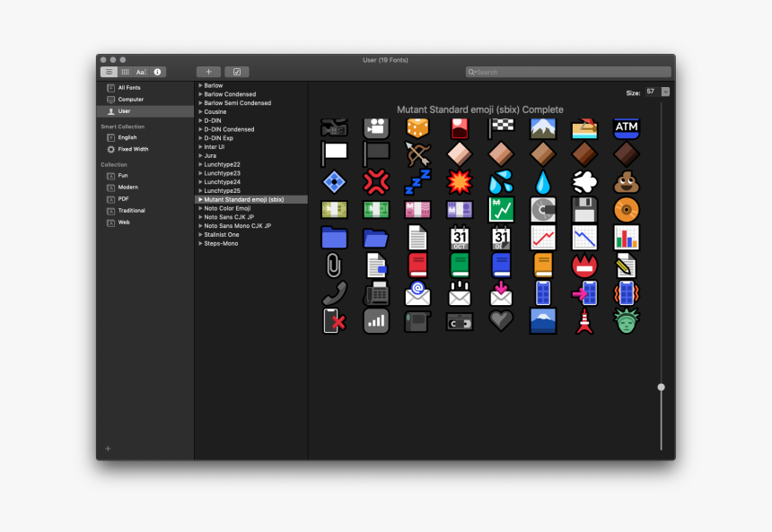Click the floppy disk emoji glyph
The width and height of the screenshot is (772, 532).
coord(584,210)
